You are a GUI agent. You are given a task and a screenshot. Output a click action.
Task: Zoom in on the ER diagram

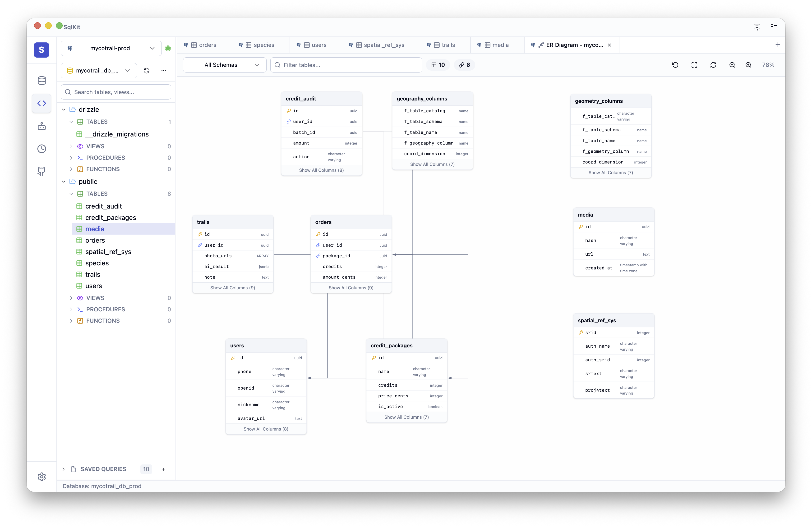coord(748,65)
